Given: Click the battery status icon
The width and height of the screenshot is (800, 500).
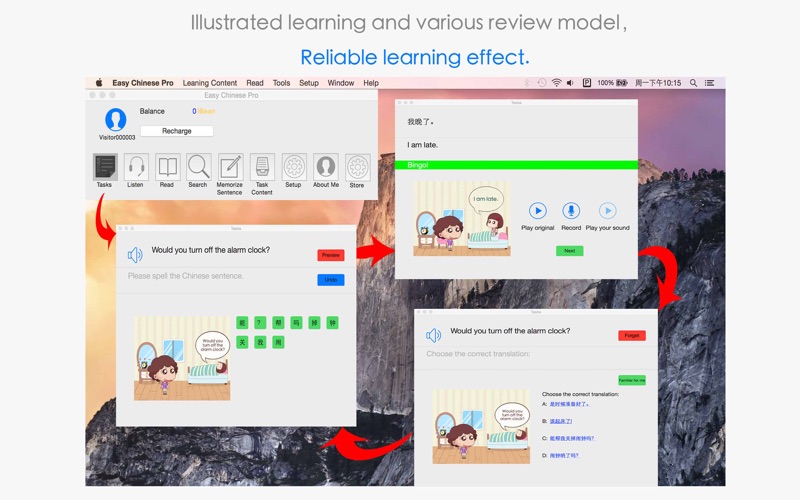Looking at the screenshot, I should (621, 83).
